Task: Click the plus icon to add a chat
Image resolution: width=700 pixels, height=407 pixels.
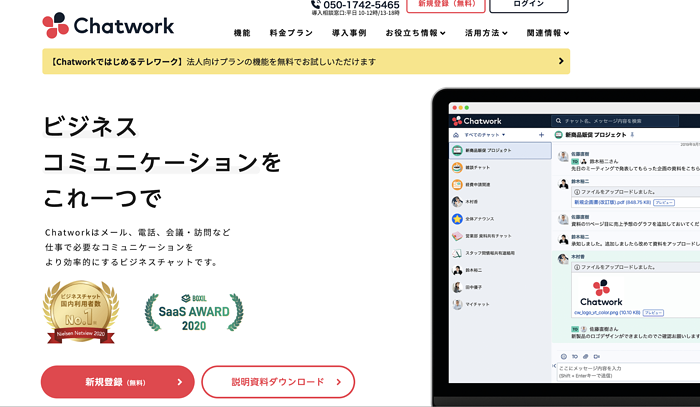Action: coord(541,134)
